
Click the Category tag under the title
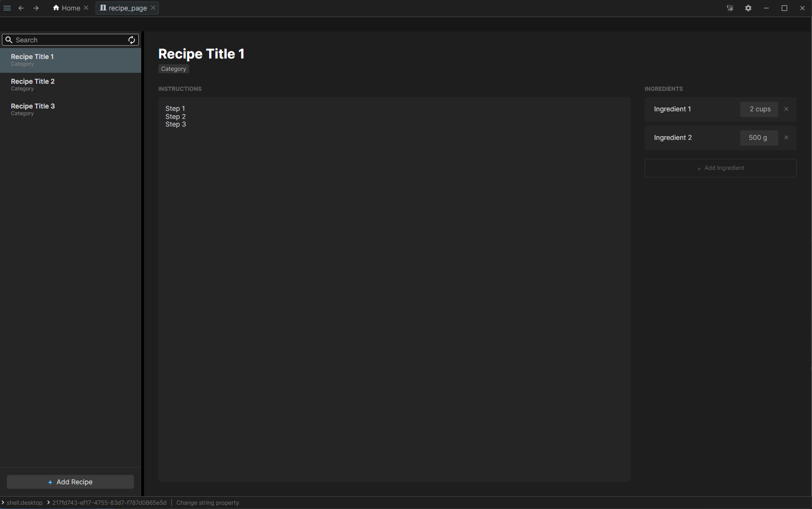(x=174, y=69)
